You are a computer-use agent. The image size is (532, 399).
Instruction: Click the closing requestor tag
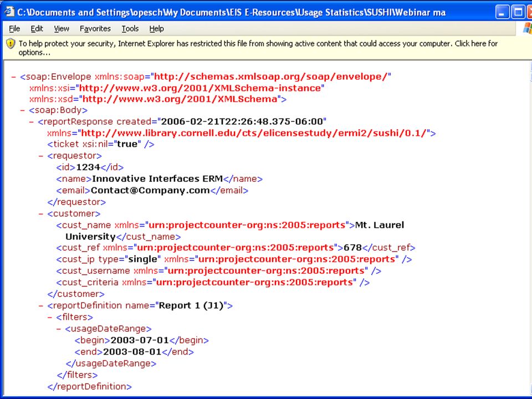click(76, 202)
